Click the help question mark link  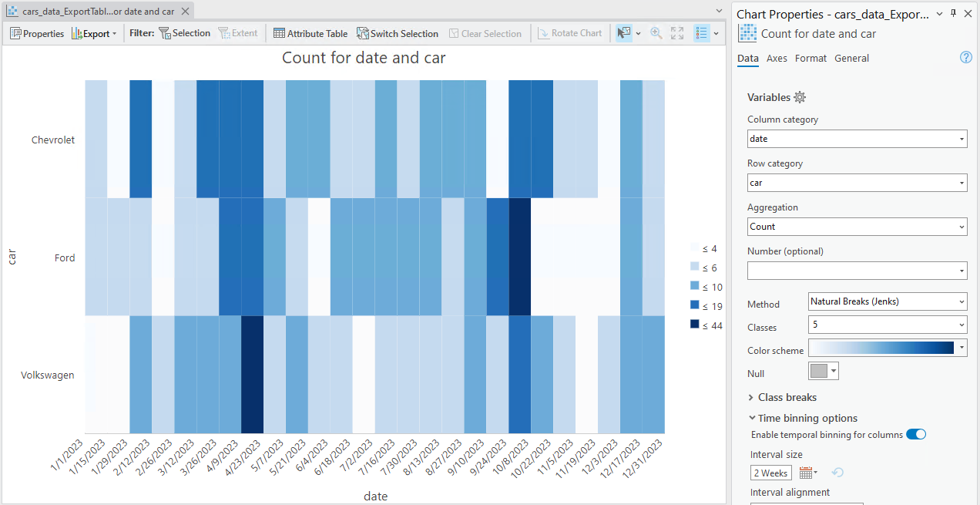[x=965, y=57]
